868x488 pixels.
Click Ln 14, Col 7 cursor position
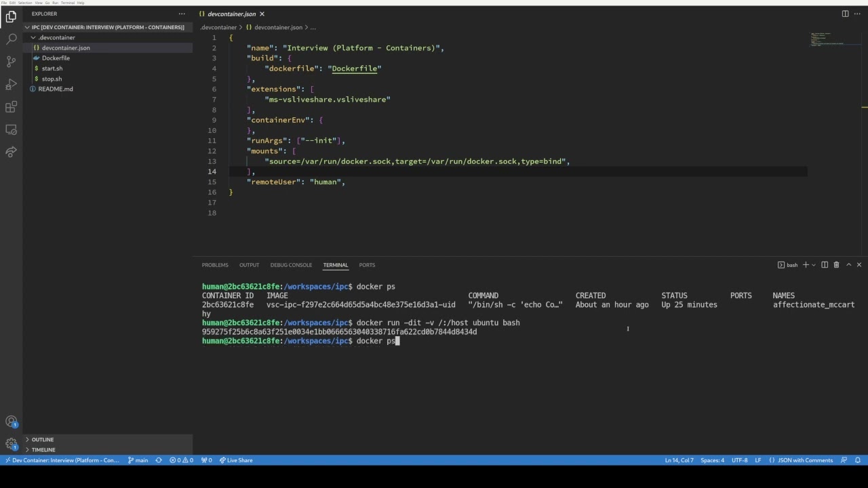[679, 460]
